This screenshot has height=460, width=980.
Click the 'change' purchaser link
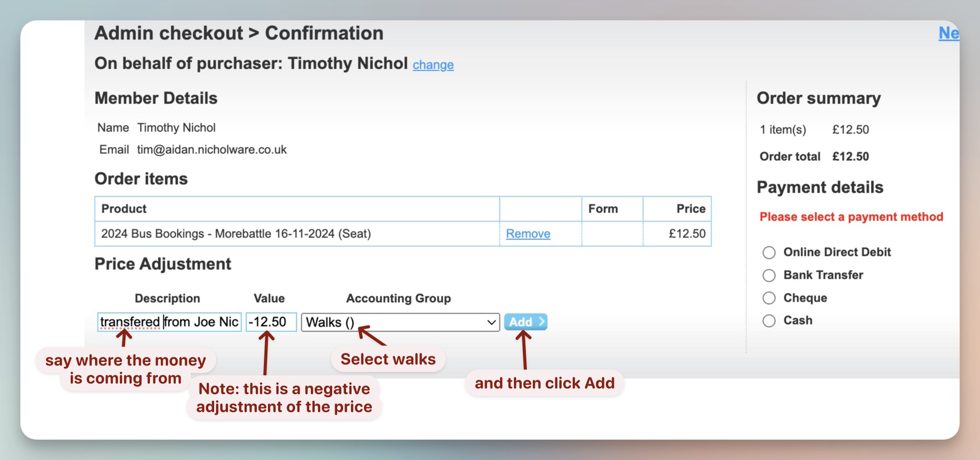pos(433,65)
